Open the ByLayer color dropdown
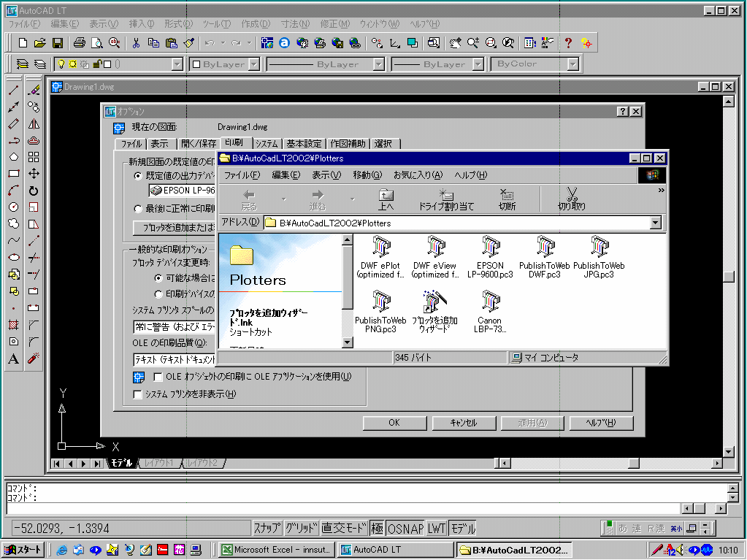 (x=254, y=64)
